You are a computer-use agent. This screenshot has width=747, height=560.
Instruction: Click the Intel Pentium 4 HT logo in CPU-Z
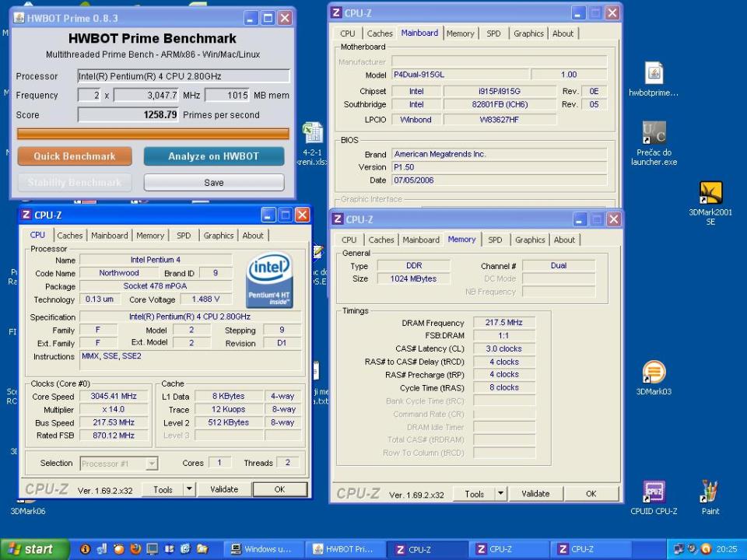coord(269,281)
